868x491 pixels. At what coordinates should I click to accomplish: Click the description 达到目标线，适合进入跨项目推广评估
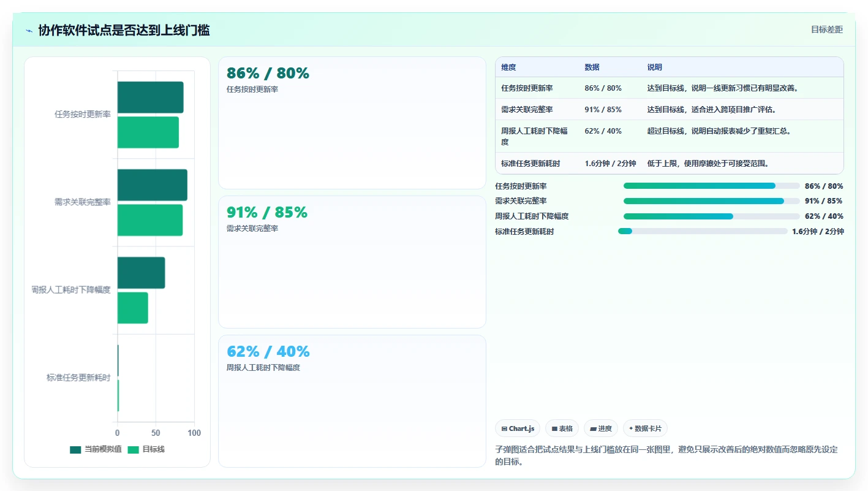point(712,110)
